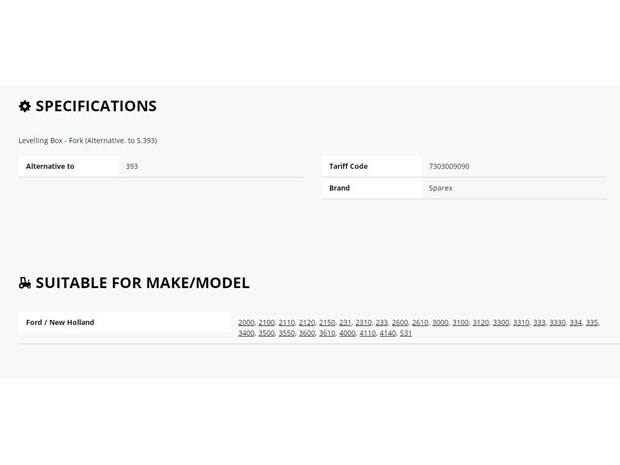Viewport: 620px width, 465px height.
Task: Click the tractor icon beside Suitable For Make/Model
Action: 25,283
